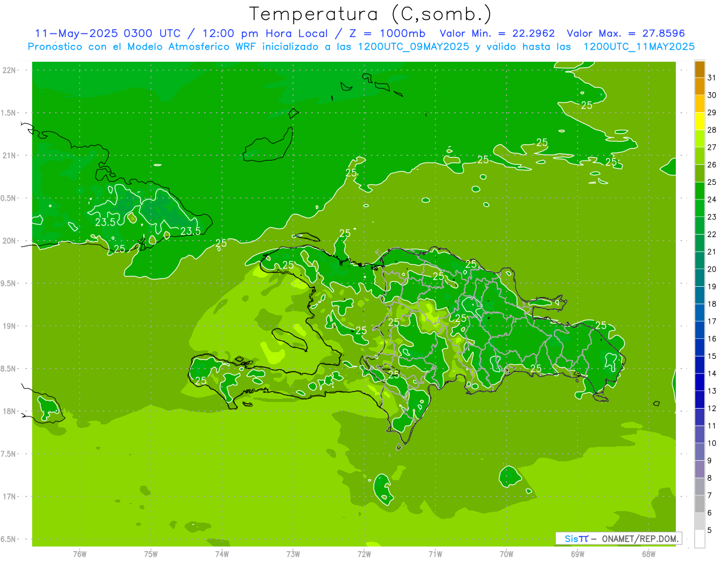Image resolution: width=728 pixels, height=562 pixels.
Task: Click the legend label 10
Action: (x=712, y=443)
